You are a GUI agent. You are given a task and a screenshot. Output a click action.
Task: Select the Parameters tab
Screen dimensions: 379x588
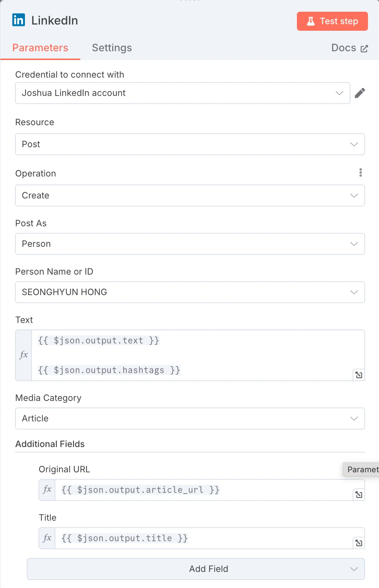40,48
